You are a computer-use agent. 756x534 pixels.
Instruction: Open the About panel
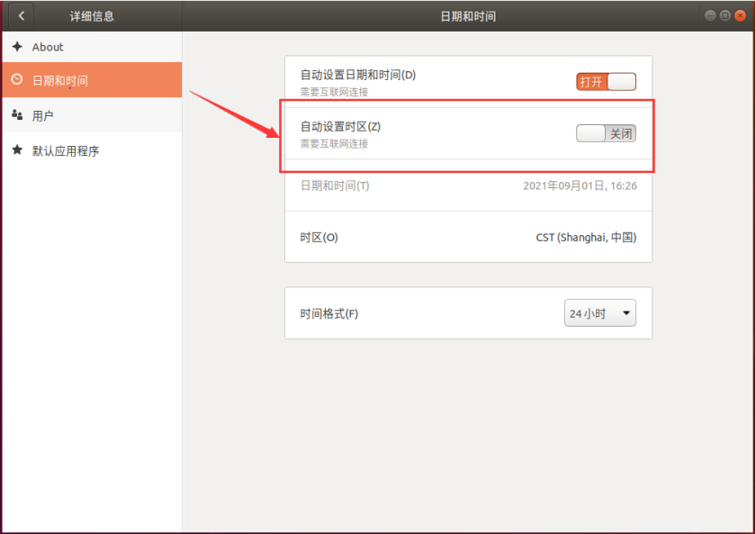[92, 47]
